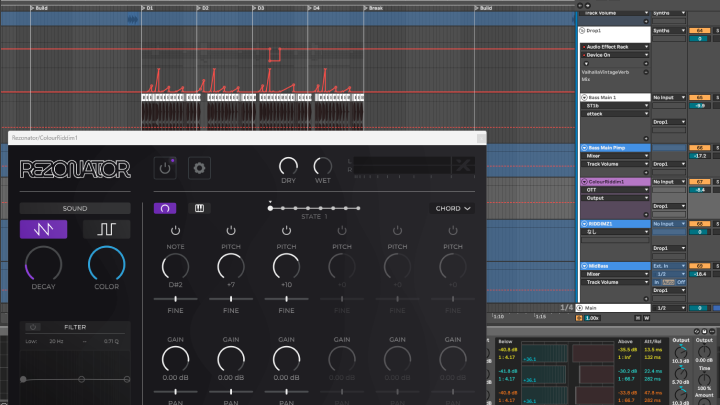Open the Output parameter dropdown on ColourRiddim1
This screenshot has width=720, height=405.
pyautogui.click(x=615, y=198)
